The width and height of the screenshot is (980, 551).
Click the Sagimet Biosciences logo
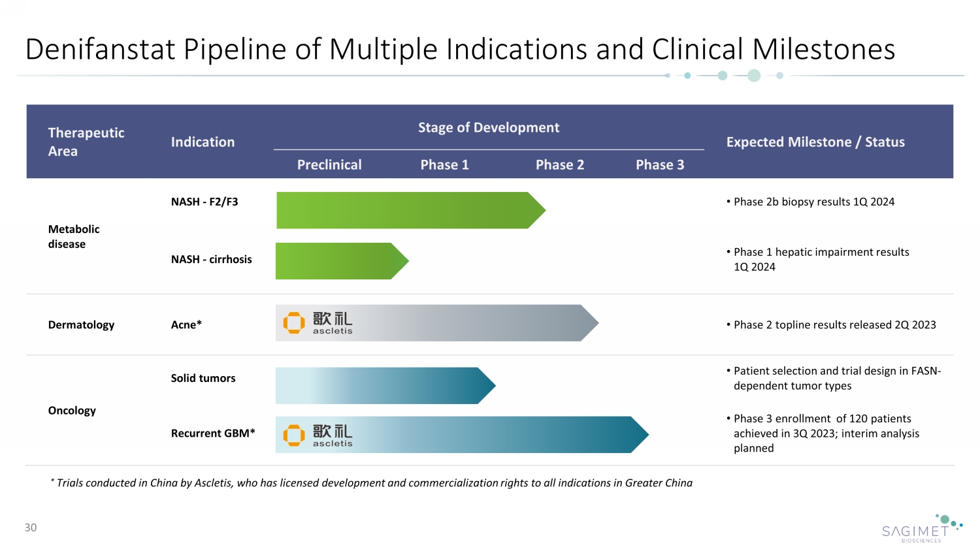922,529
